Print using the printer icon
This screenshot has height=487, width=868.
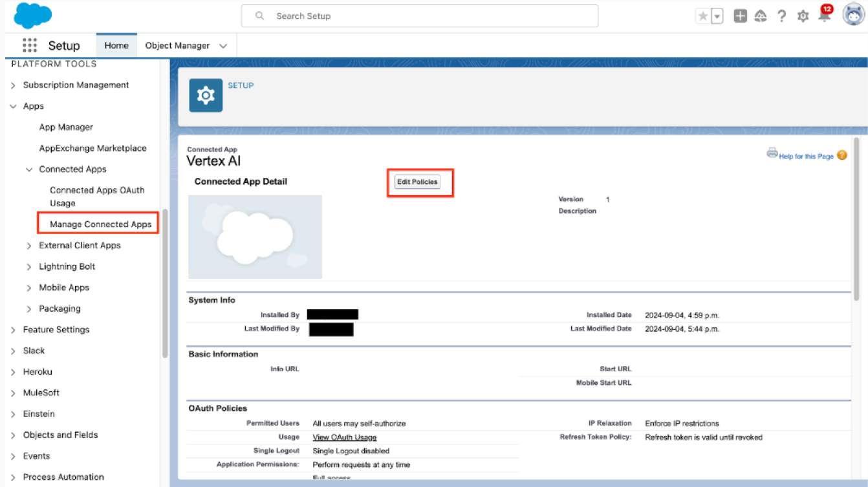tap(772, 152)
